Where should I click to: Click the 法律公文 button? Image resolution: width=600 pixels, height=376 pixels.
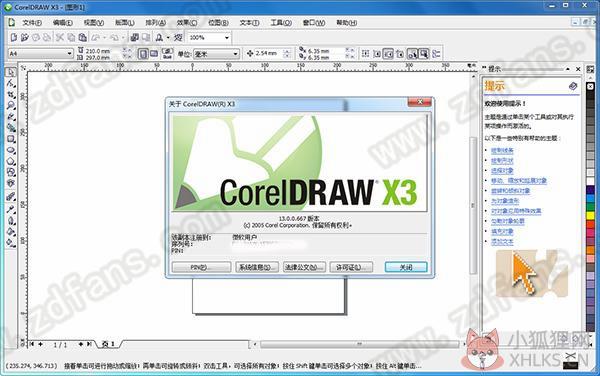point(304,267)
